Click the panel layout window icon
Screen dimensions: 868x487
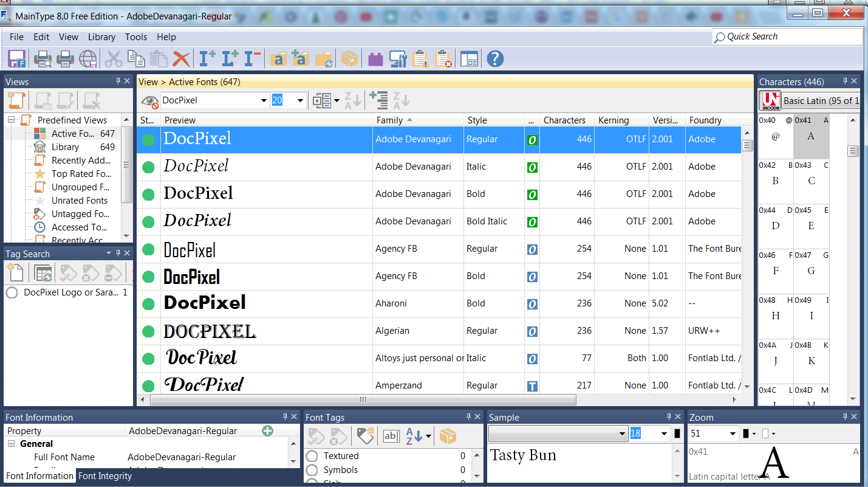[x=469, y=59]
